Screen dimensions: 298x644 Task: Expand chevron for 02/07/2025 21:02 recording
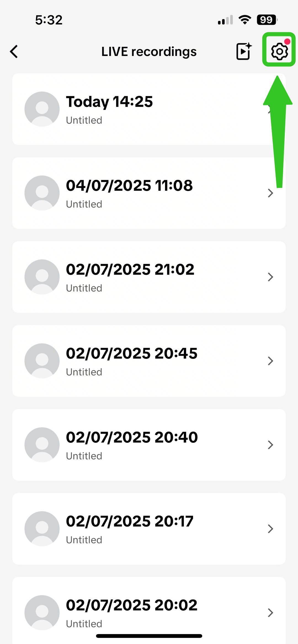270,277
